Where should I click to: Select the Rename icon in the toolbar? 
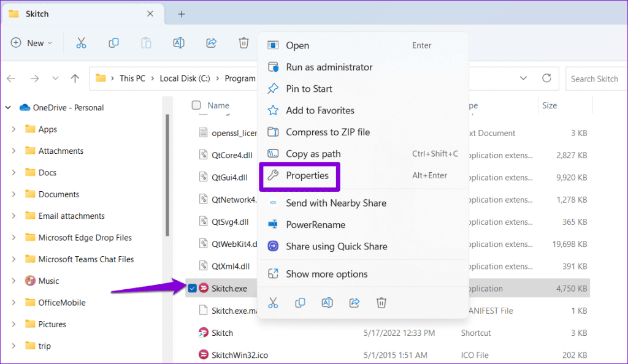[x=178, y=43]
